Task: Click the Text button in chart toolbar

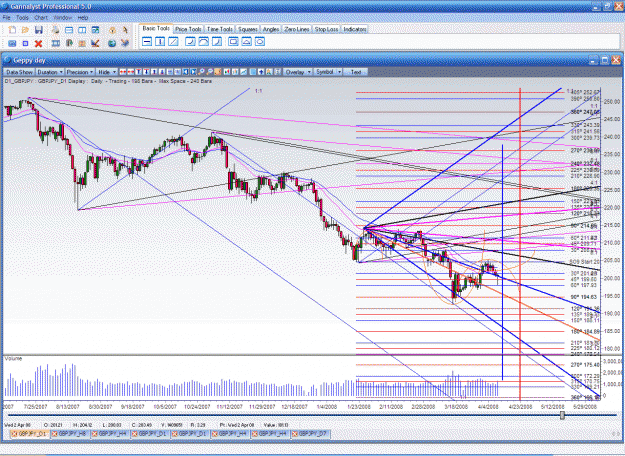Action: tap(356, 72)
